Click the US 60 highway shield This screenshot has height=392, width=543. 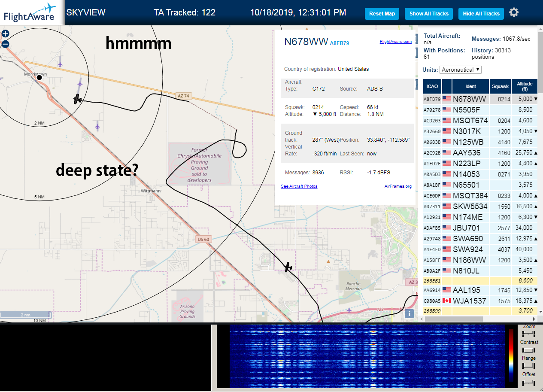point(203,239)
